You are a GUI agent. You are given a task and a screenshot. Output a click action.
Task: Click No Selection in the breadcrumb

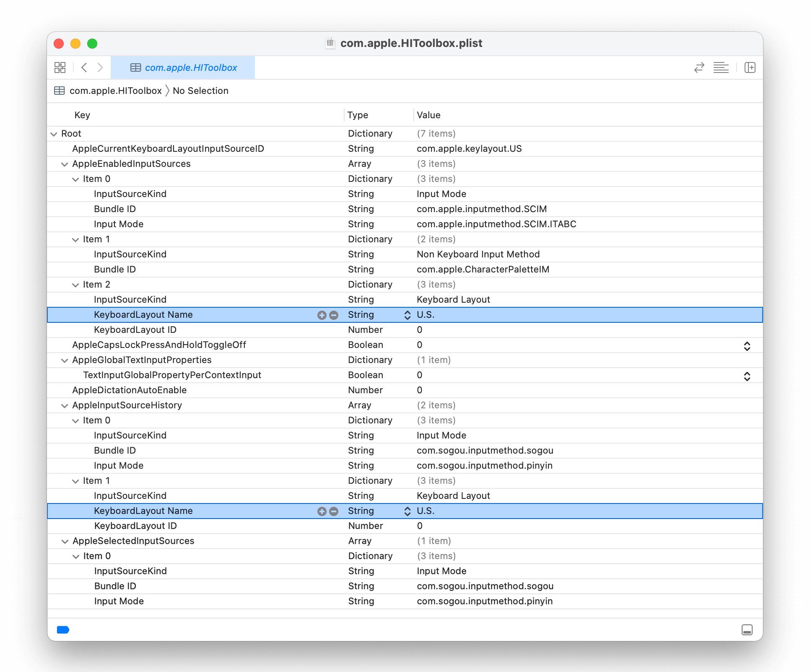[x=200, y=91]
